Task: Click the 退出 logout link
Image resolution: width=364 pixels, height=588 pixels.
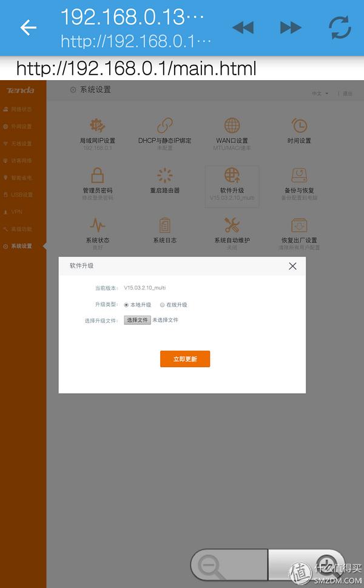Action: 347,93
